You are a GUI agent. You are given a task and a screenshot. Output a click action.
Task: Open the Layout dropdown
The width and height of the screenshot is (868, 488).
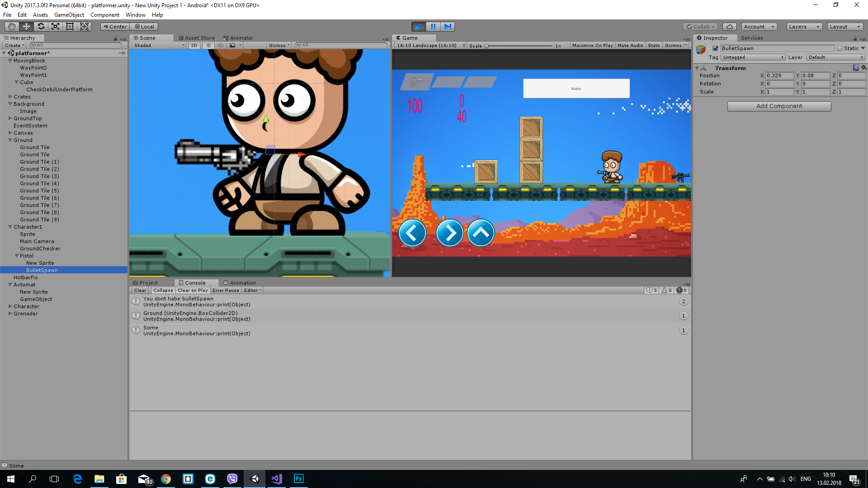point(845,27)
